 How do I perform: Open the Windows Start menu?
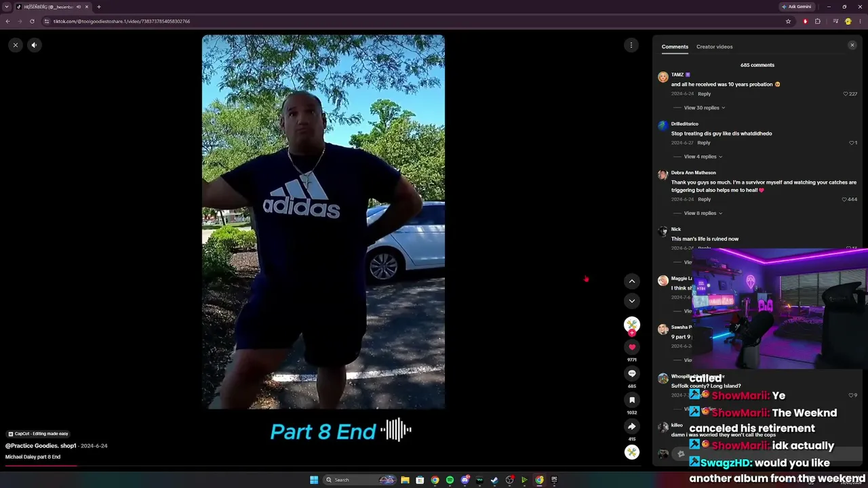(314, 480)
